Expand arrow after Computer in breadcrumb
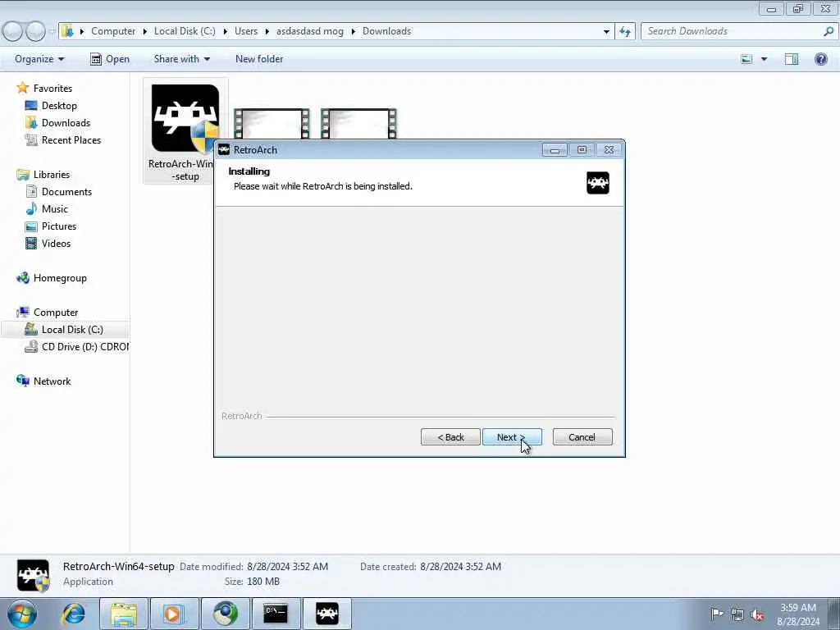This screenshot has height=630, width=840. 144,31
